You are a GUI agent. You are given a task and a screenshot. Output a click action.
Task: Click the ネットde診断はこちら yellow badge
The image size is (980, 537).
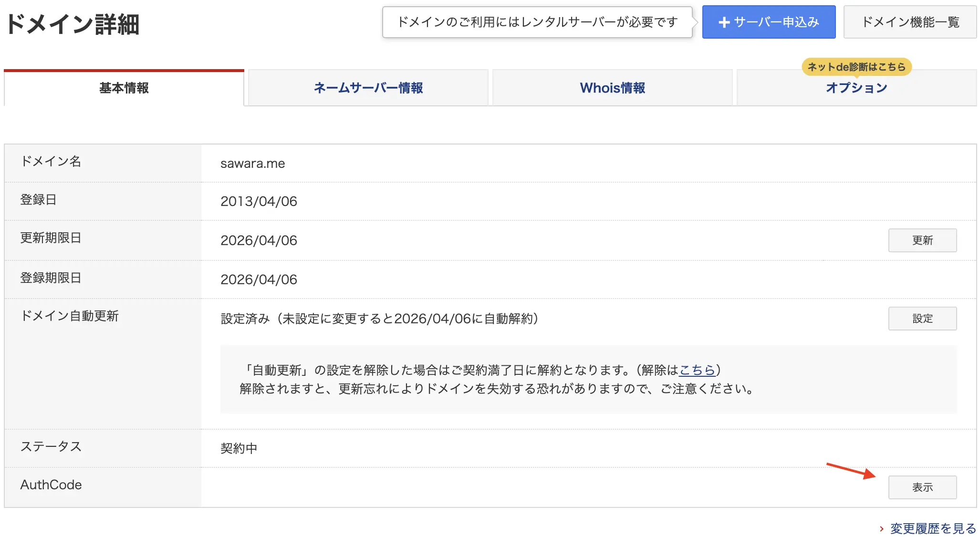click(856, 67)
